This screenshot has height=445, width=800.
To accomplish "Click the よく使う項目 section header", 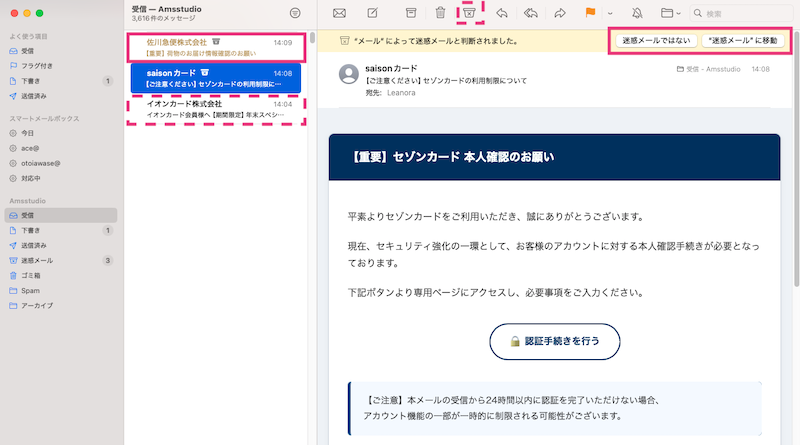I will pyautogui.click(x=29, y=36).
